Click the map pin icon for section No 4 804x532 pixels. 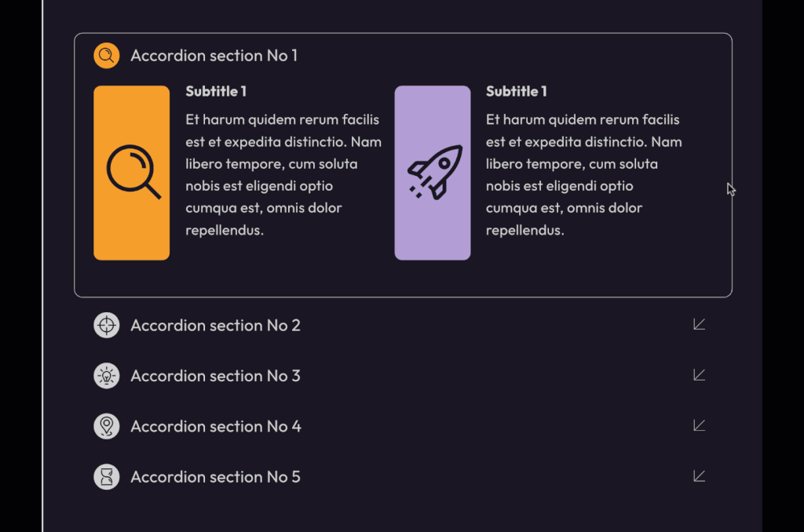click(106, 426)
